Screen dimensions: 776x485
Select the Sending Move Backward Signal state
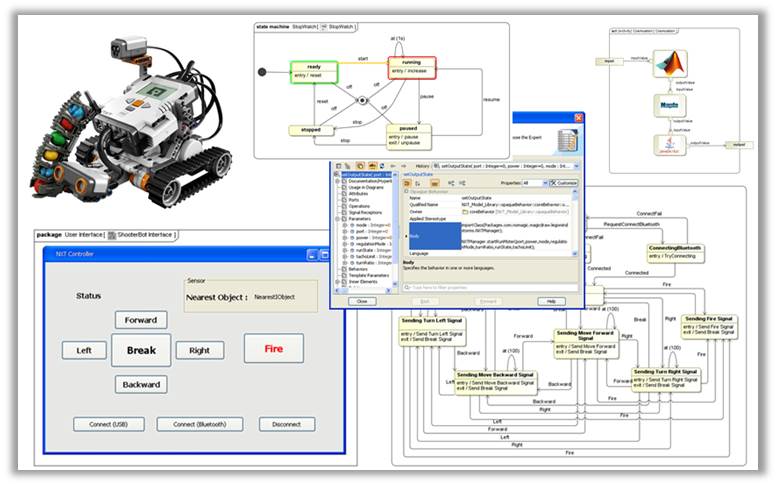click(495, 383)
